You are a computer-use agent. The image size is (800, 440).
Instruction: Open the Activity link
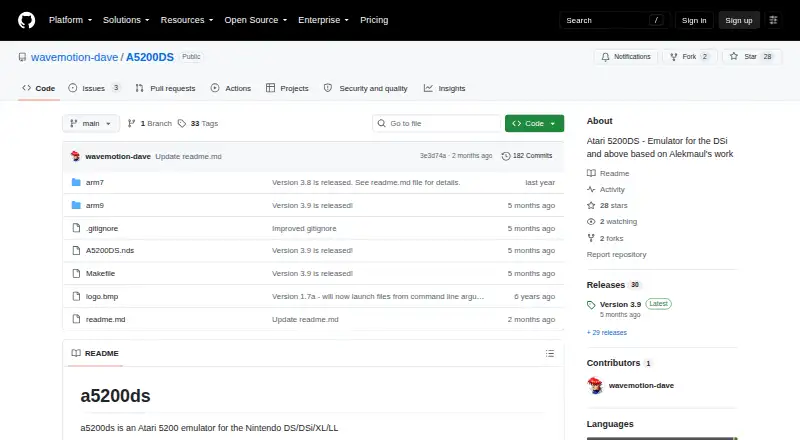606,189
